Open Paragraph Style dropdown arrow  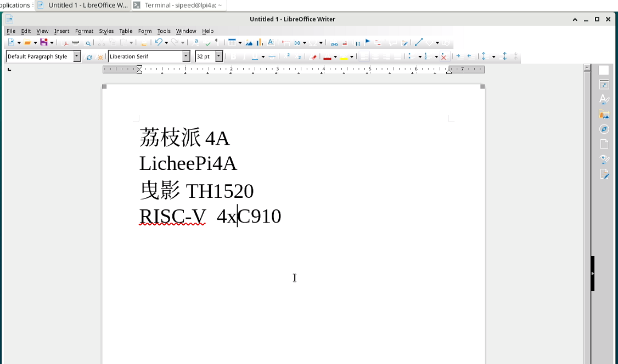(77, 56)
